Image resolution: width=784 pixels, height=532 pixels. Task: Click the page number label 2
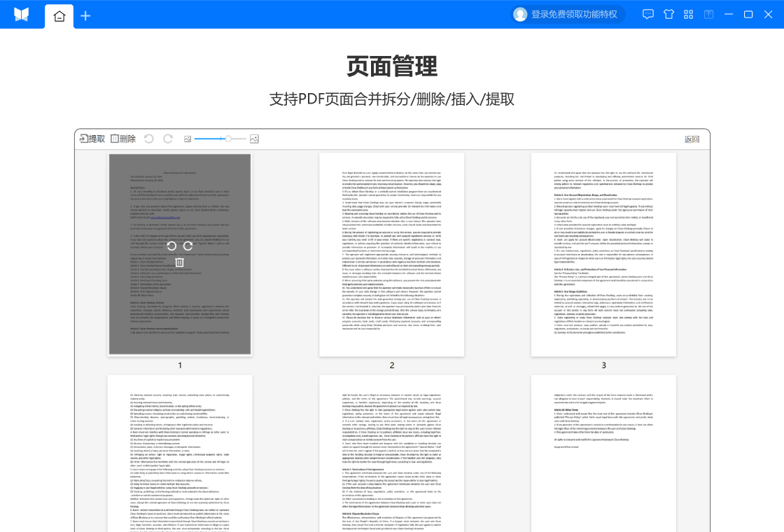click(x=392, y=365)
